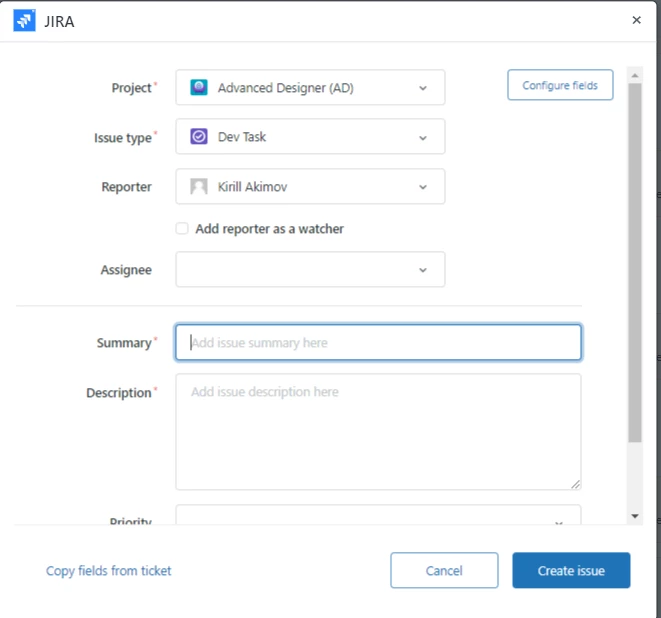Open the Issue type dropdown

tap(310, 137)
